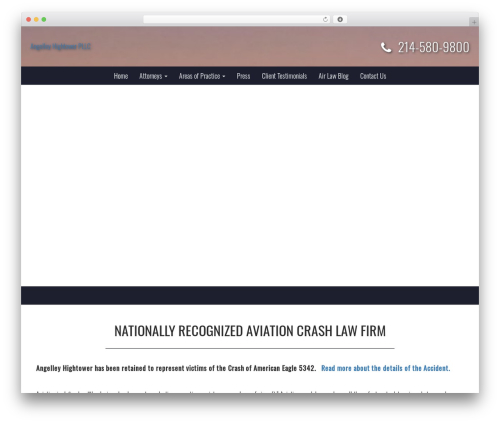
Task: Click the round icon beside the address bar
Action: pos(340,19)
